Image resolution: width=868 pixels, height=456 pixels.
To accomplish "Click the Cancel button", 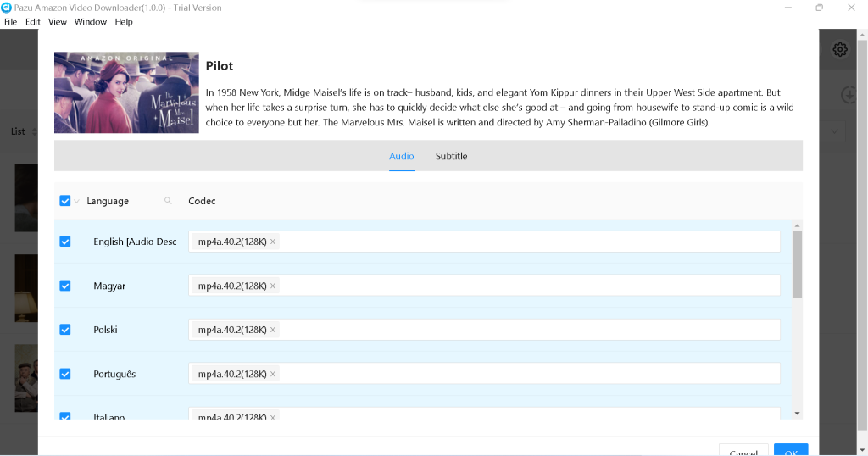I will 743,450.
